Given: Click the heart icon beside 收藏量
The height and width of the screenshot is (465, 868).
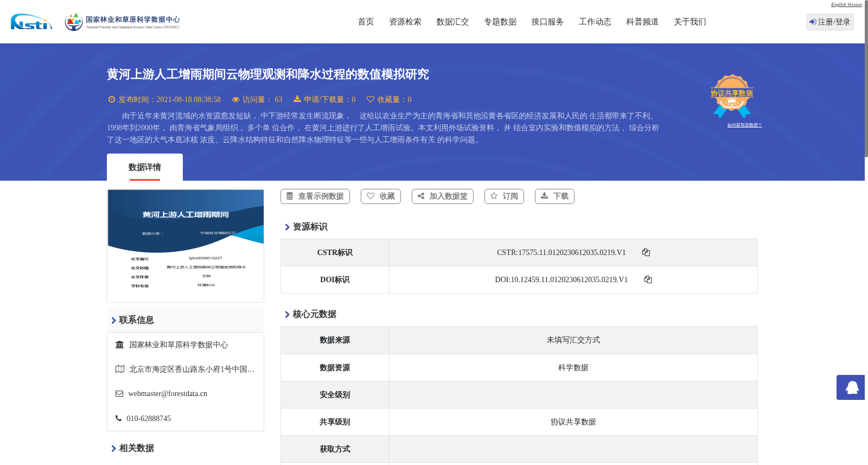Looking at the screenshot, I should [x=371, y=99].
